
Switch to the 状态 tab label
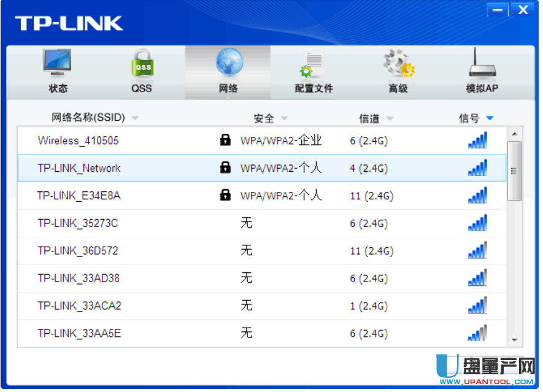coord(58,88)
